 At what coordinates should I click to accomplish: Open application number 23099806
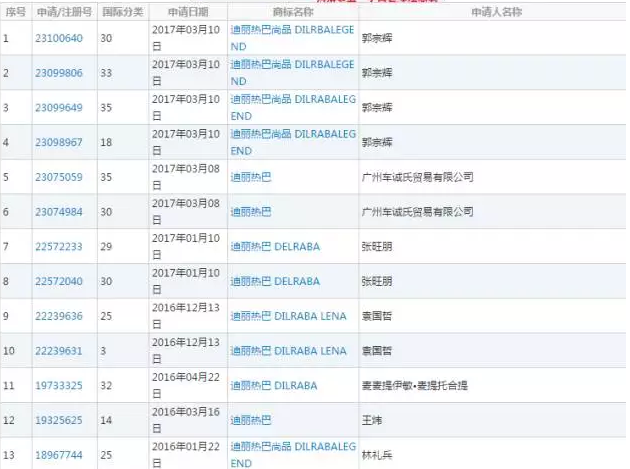58,73
